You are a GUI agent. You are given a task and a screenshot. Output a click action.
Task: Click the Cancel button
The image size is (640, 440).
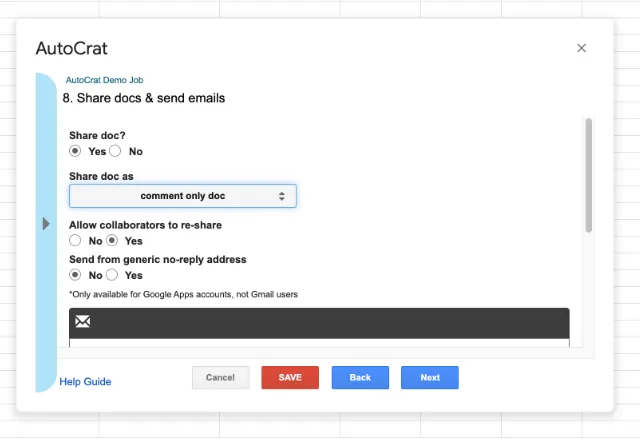point(220,378)
